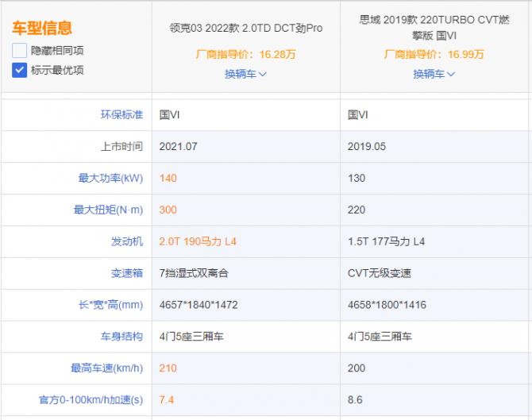Select the 发动机 row label
This screenshot has height=420, width=532.
127,241
